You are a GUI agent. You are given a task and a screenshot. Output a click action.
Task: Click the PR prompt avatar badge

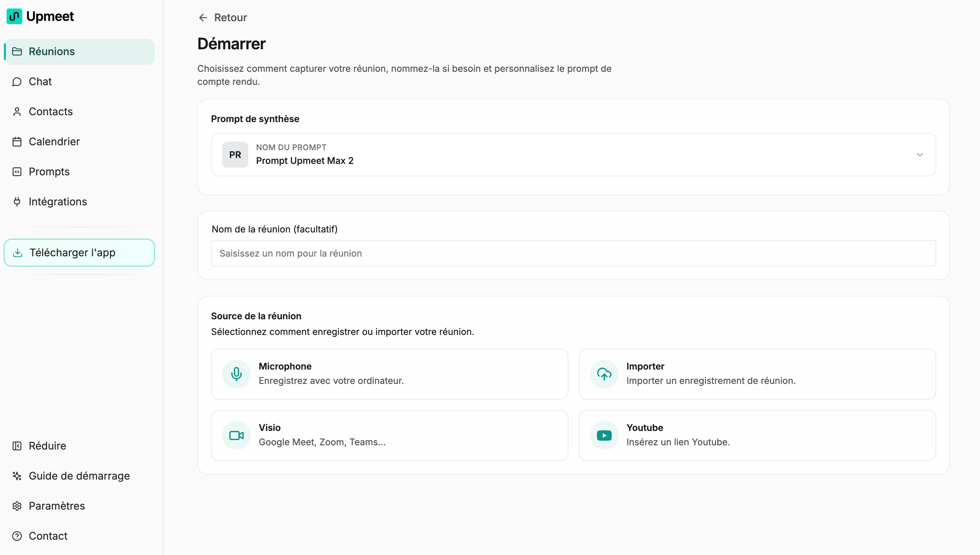tap(235, 155)
